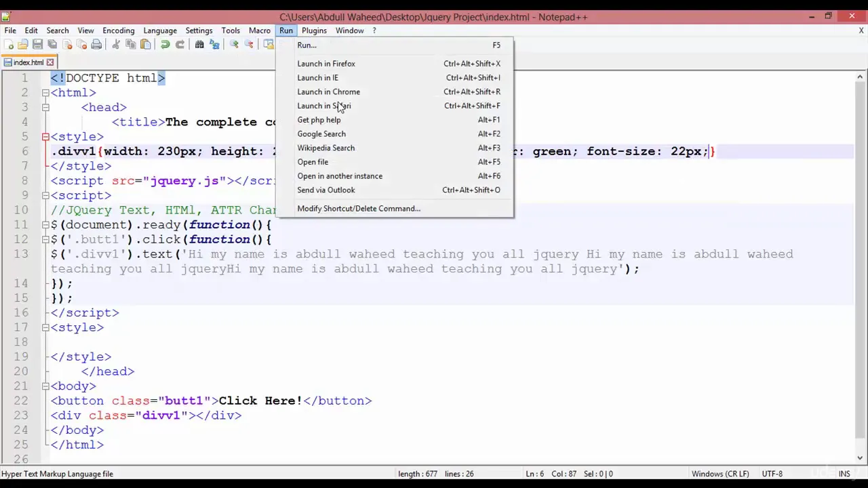
Task: Click line number 22 in the margin
Action: [x=21, y=401]
